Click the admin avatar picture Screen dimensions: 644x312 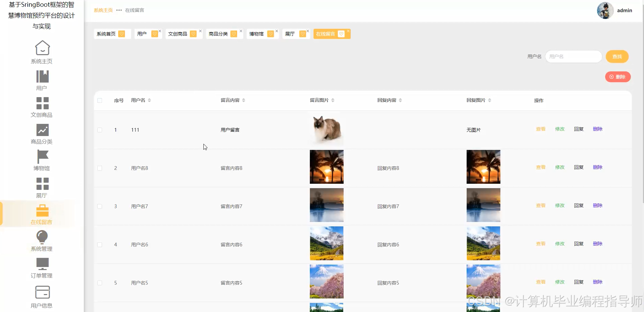point(605,10)
